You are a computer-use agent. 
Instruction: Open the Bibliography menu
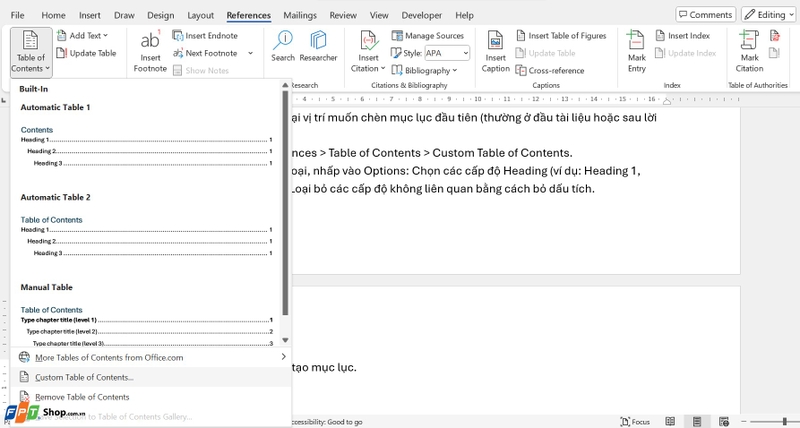point(424,70)
